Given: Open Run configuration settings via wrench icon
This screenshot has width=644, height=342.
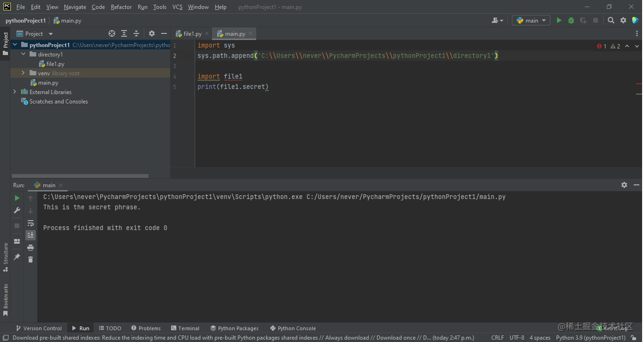Looking at the screenshot, I should (16, 210).
